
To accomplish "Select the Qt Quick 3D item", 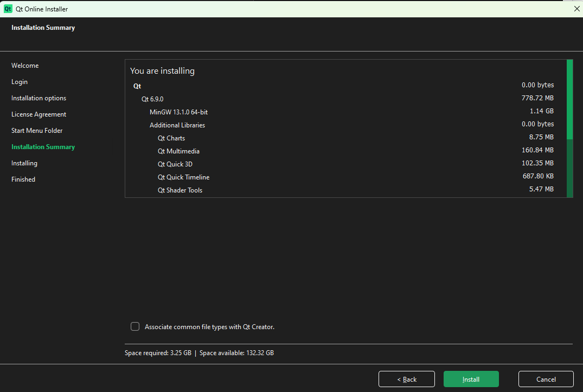I will 175,164.
